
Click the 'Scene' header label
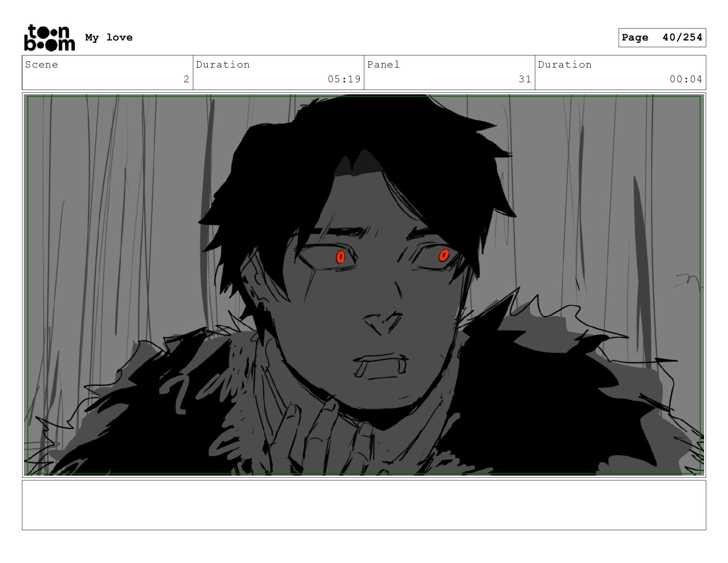click(x=41, y=64)
